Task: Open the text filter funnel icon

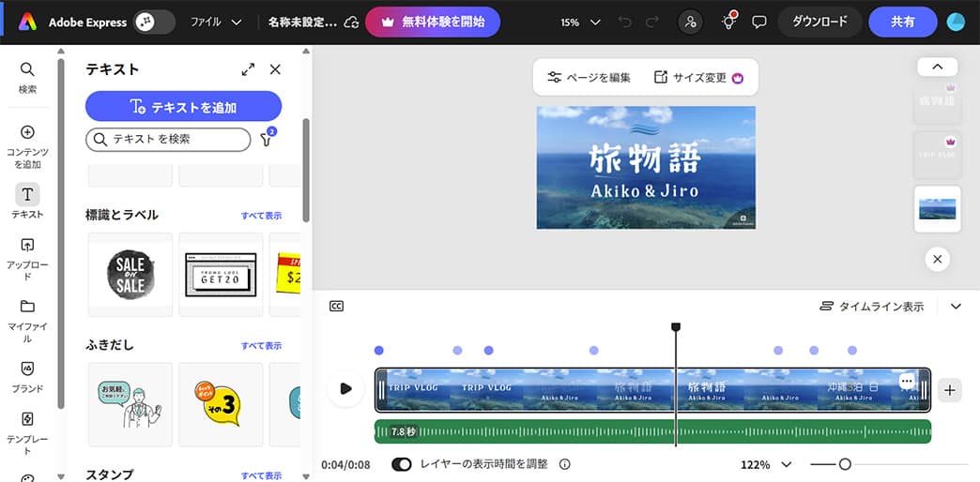Action: (268, 138)
